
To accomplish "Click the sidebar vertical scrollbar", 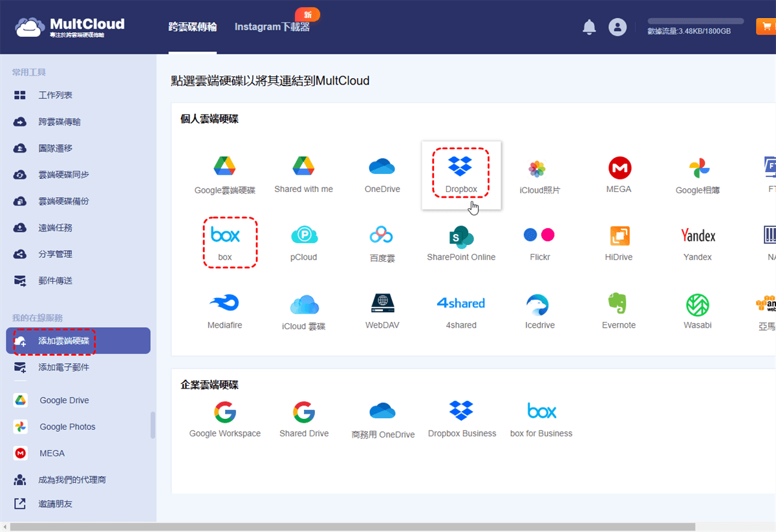I will coord(153,425).
